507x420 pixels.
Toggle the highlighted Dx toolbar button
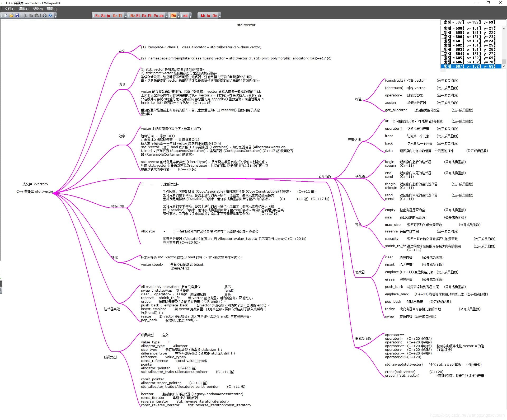point(173,16)
